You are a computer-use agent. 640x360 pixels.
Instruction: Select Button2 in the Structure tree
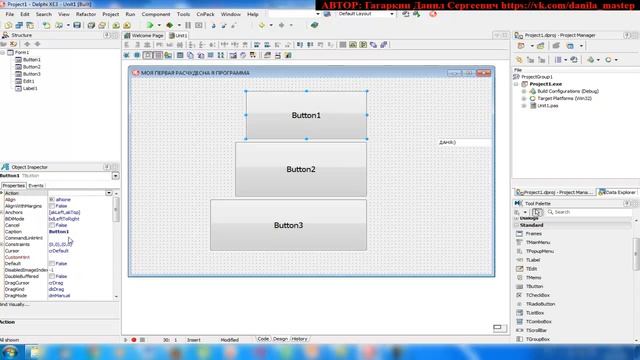(31, 67)
